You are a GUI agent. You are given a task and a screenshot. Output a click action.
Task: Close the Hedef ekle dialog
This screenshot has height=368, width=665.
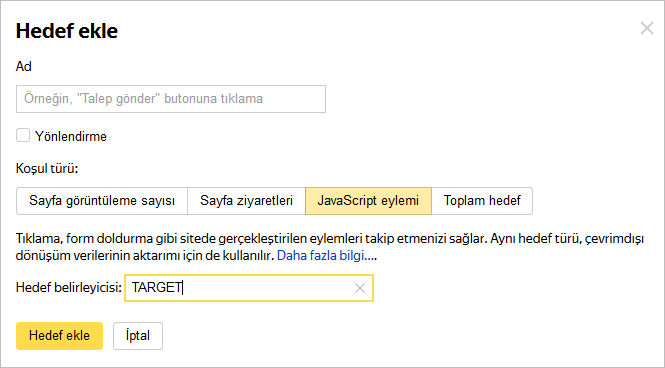(x=646, y=28)
